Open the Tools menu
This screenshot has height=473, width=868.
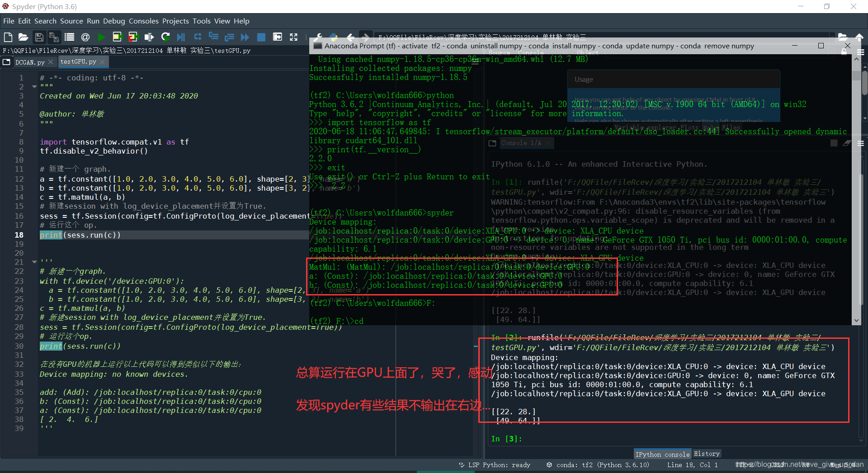coord(202,21)
